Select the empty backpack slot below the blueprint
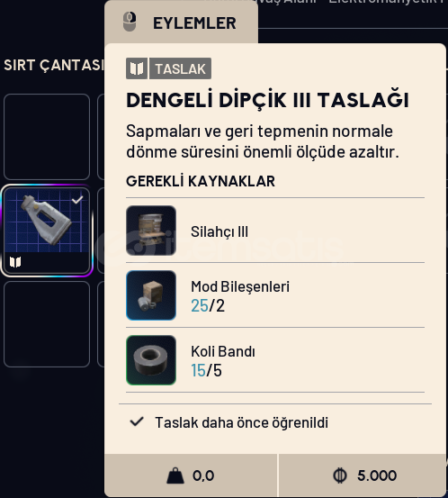448x498 pixels. (x=47, y=324)
